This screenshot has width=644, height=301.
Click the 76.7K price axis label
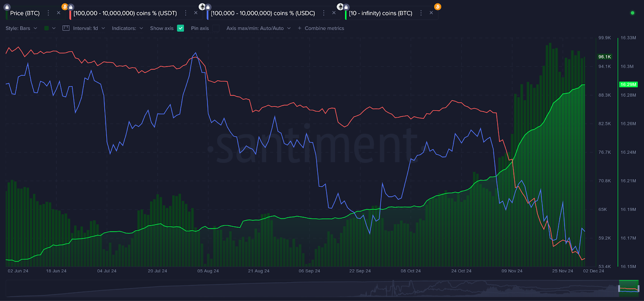pos(605,152)
